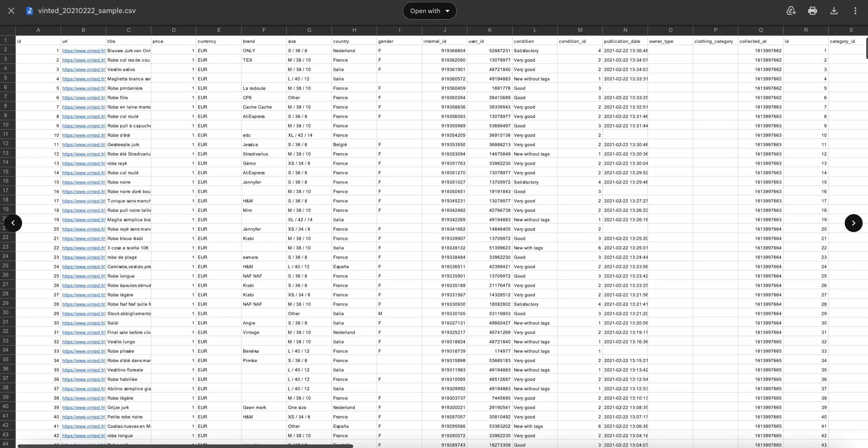Screen dimensions: 868x448
Task: Open the vinted link for "Robe noire"
Action: [x=83, y=182]
